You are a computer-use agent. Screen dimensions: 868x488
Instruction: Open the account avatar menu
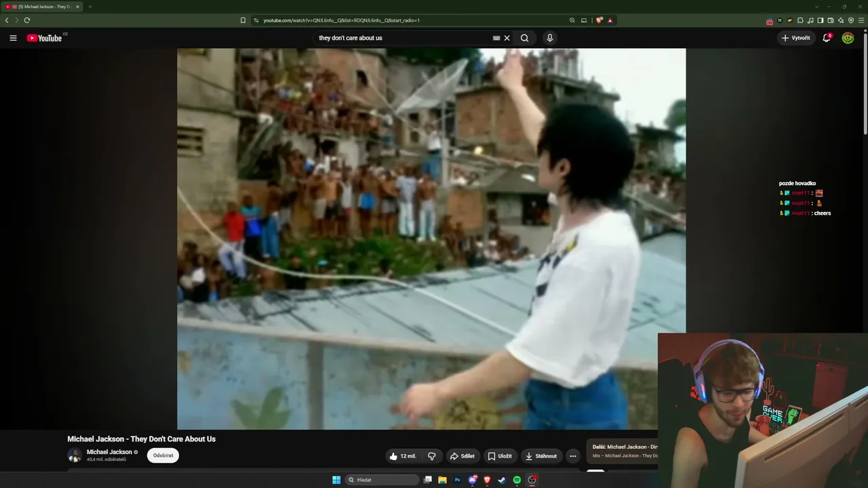point(848,38)
